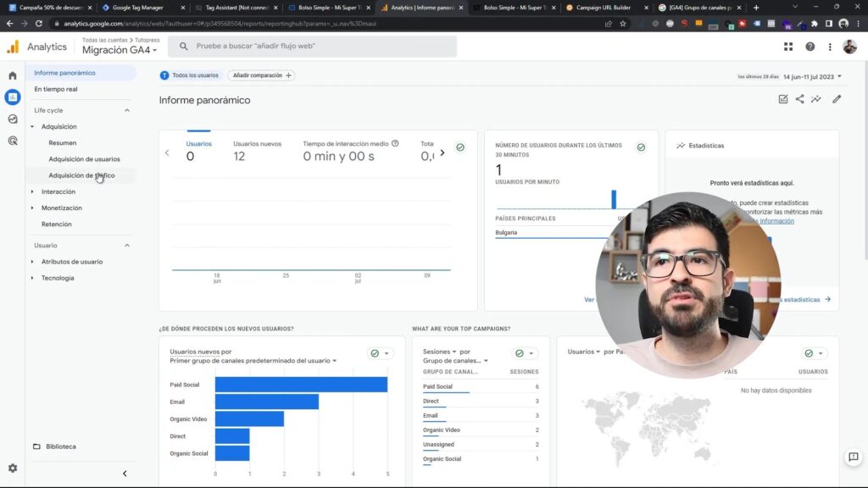Open the Advertising icon in left rail

coord(13,141)
